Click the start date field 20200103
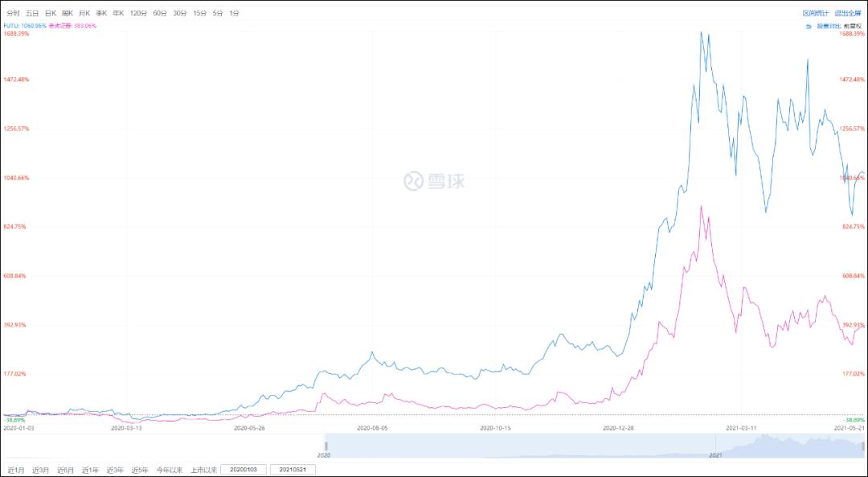 pos(243,470)
